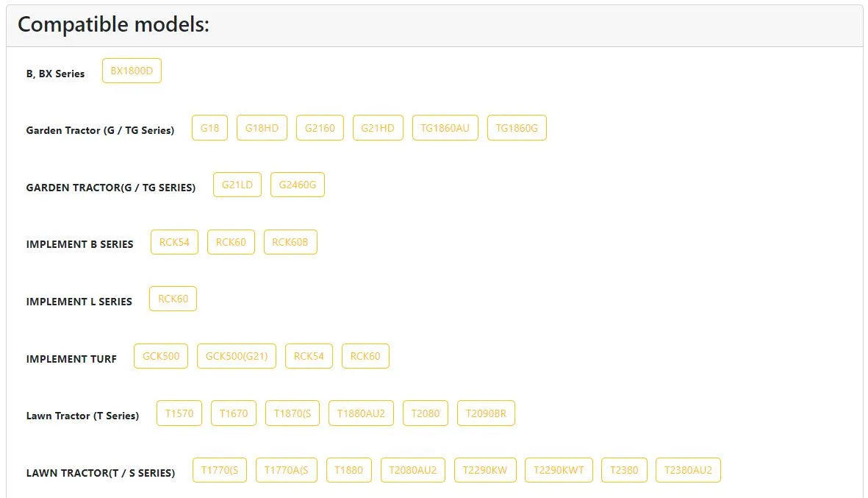Click RCK60 under Implement L Series
The height and width of the screenshot is (498, 868).
[173, 299]
